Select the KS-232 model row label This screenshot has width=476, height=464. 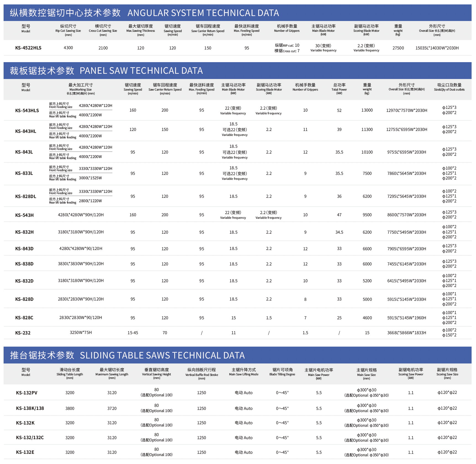(x=23, y=333)
